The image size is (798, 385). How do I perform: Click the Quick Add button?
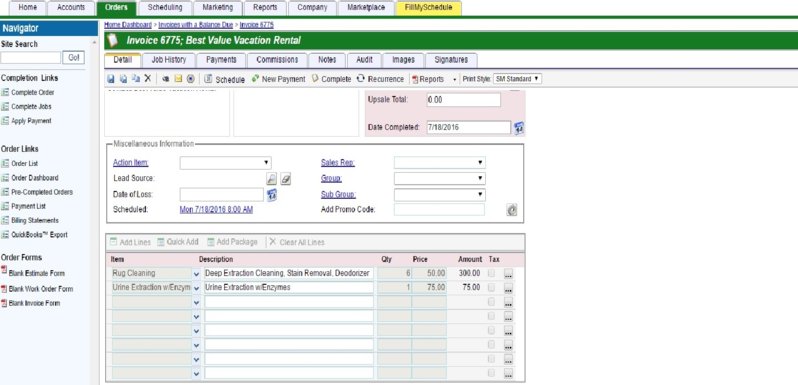coord(178,242)
